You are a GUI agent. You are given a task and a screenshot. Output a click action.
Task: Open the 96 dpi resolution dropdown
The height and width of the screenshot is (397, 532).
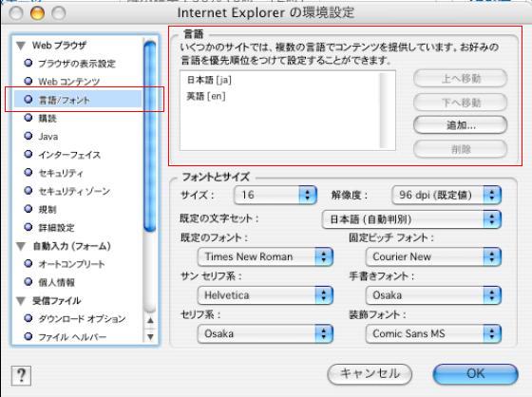point(446,195)
